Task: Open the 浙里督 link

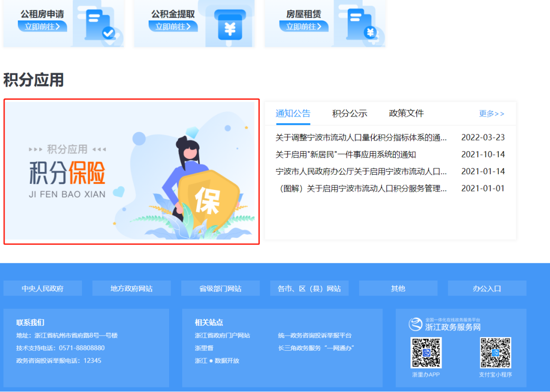Action: (204, 348)
